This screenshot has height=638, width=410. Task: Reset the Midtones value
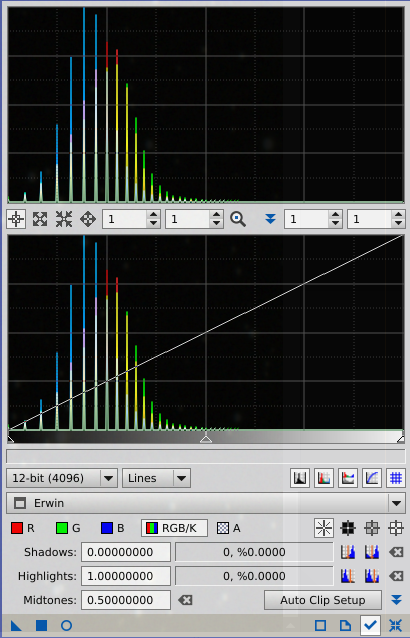pos(185,600)
